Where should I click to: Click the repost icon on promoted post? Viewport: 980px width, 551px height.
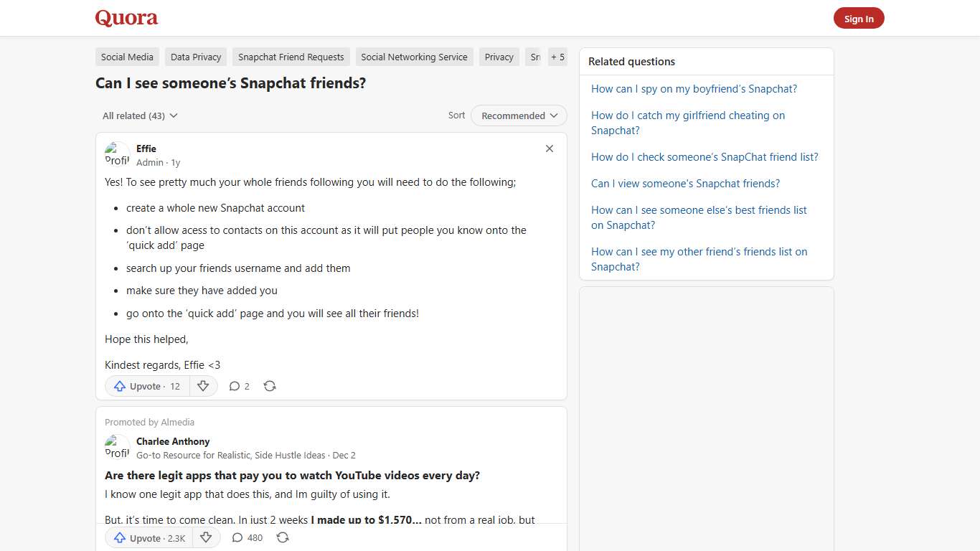283,537
